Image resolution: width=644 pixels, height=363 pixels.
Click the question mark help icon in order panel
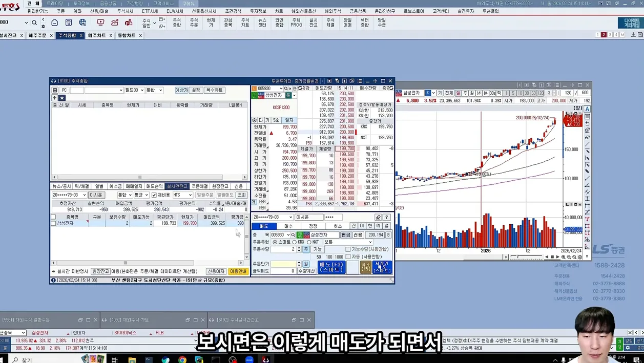click(387, 217)
